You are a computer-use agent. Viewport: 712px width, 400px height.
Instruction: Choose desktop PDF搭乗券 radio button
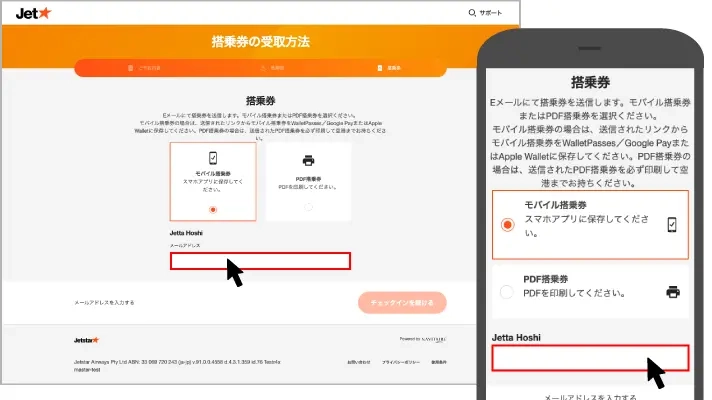pyautogui.click(x=308, y=207)
